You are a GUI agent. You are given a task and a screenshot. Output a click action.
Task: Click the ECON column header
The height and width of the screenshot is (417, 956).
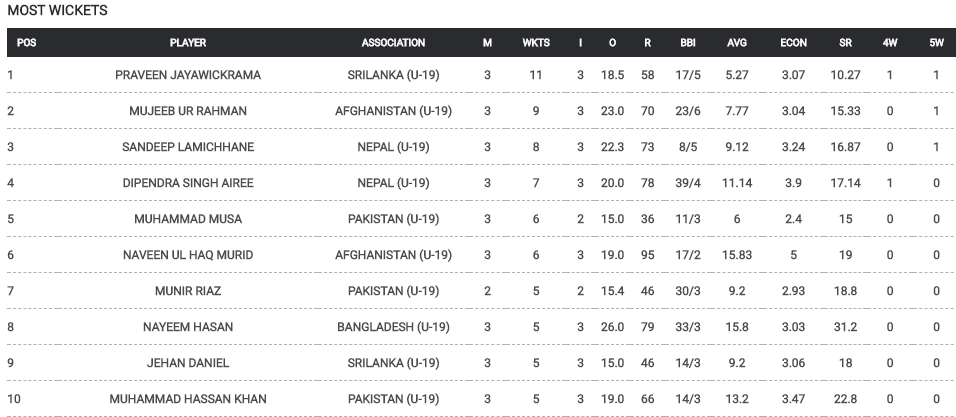(x=793, y=43)
